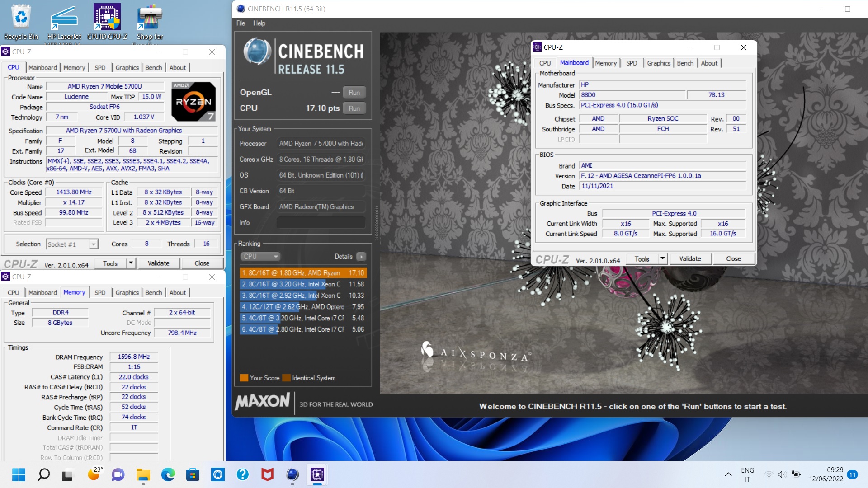Open Graphics tab in right CPU-Z window
This screenshot has height=488, width=868.
659,63
